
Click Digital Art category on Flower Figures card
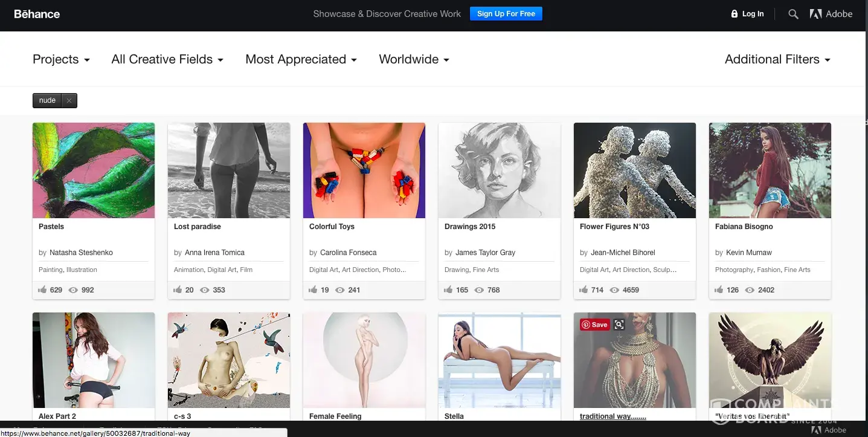coord(594,270)
